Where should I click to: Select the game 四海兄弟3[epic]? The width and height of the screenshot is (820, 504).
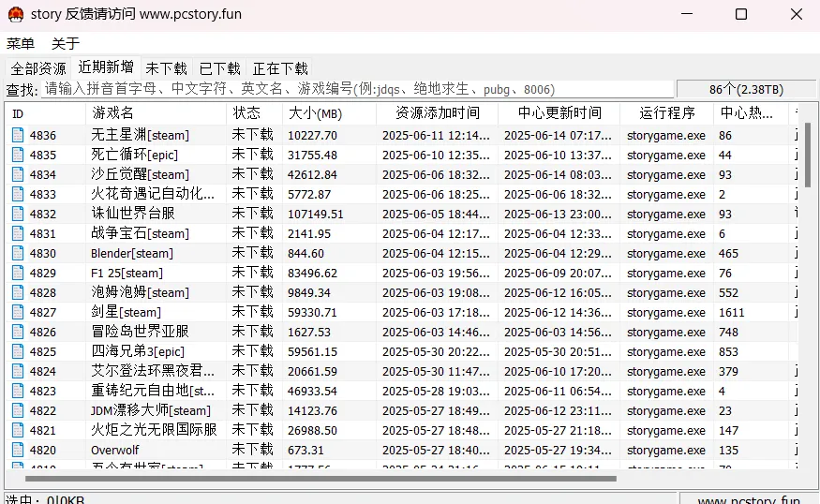tap(138, 352)
